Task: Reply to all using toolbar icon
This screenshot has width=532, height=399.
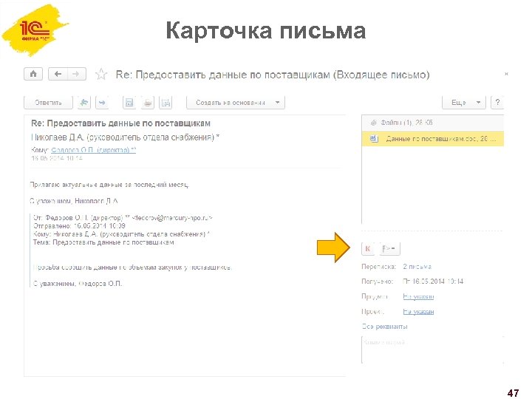Action: click(x=83, y=103)
